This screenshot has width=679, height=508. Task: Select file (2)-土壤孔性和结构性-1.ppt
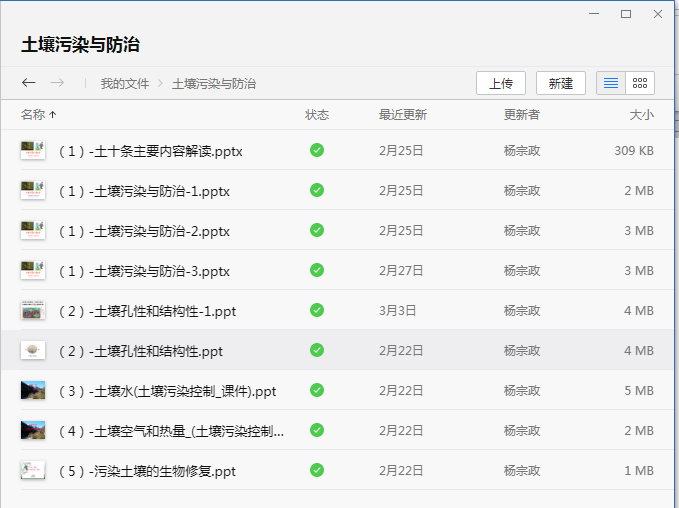(337, 310)
